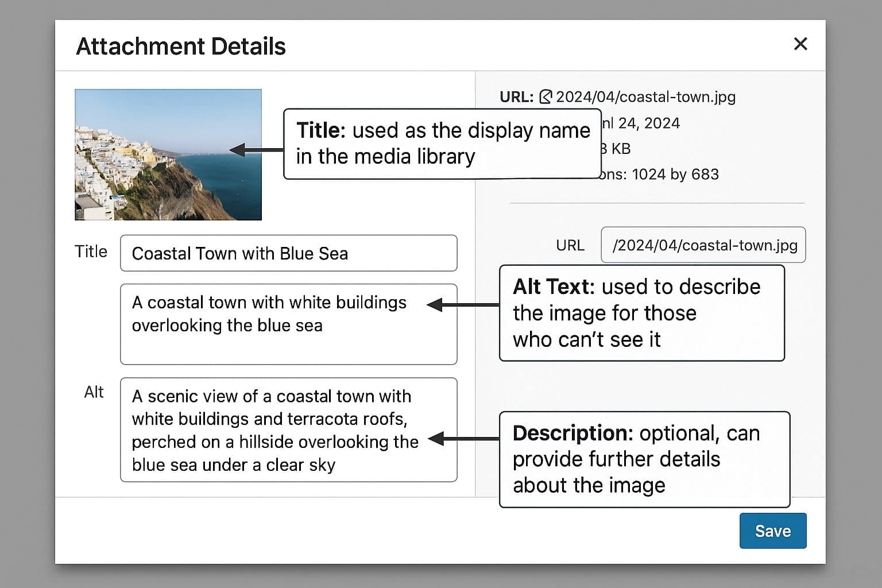Click the Attachment Details heading
882x588 pixels.
[x=181, y=47]
